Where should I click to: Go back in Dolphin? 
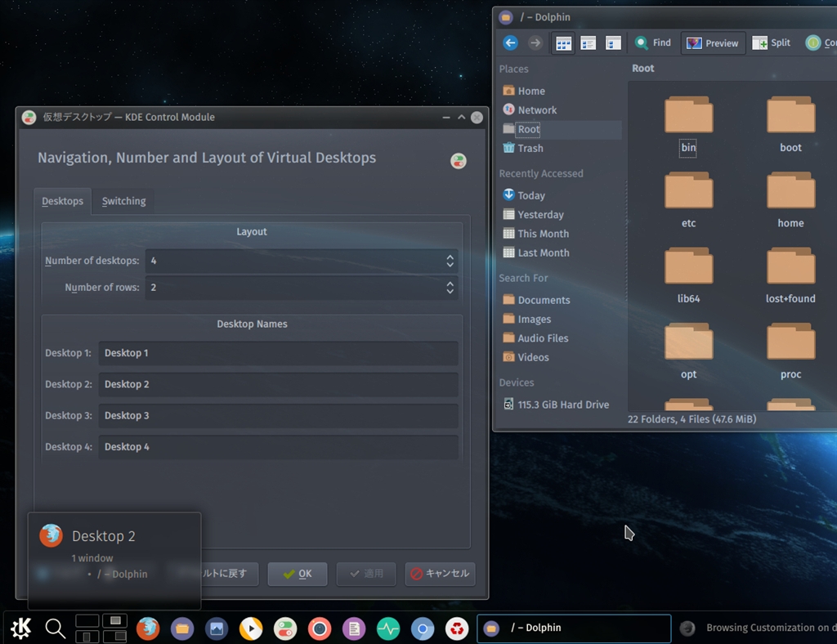point(510,42)
